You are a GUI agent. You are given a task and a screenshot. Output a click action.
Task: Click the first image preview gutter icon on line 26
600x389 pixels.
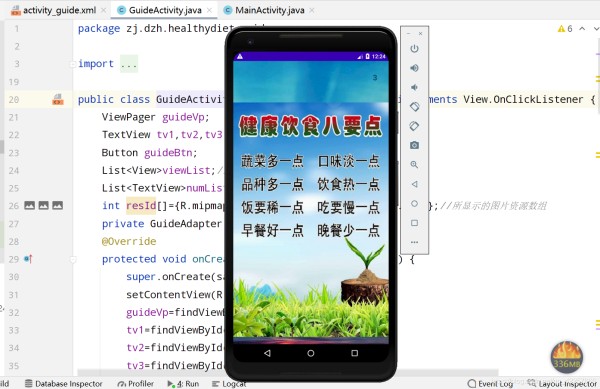click(x=29, y=205)
